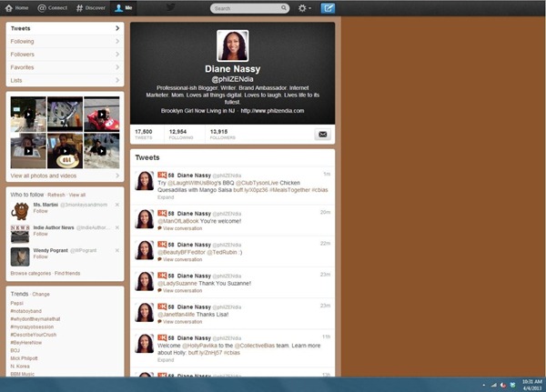The height and width of the screenshot is (392, 546).
Task: Open #DescribeYourCrush trend
Action: point(34,335)
